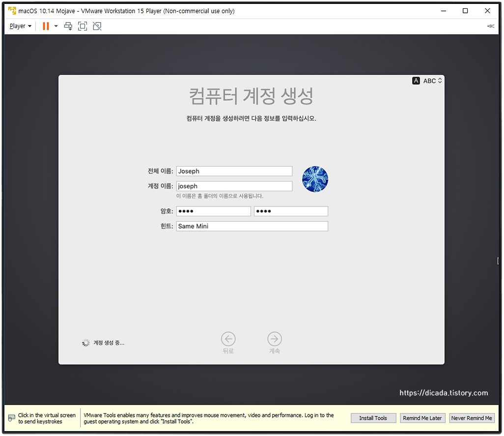Expand the power options dropdown arrow

(56, 26)
